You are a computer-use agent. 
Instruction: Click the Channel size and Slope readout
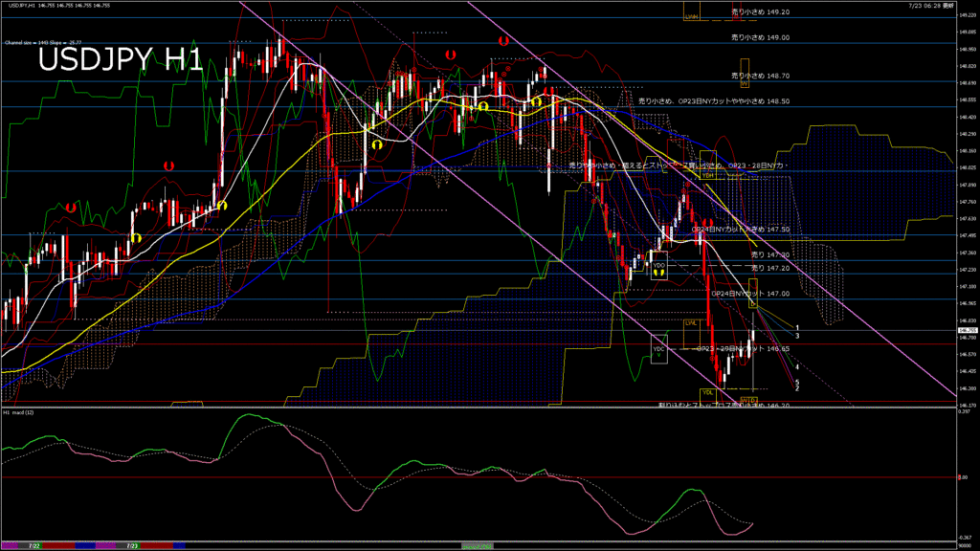coord(43,42)
